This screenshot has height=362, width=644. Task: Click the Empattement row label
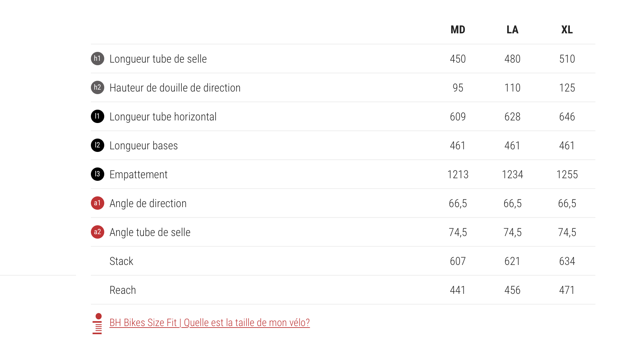[138, 175]
